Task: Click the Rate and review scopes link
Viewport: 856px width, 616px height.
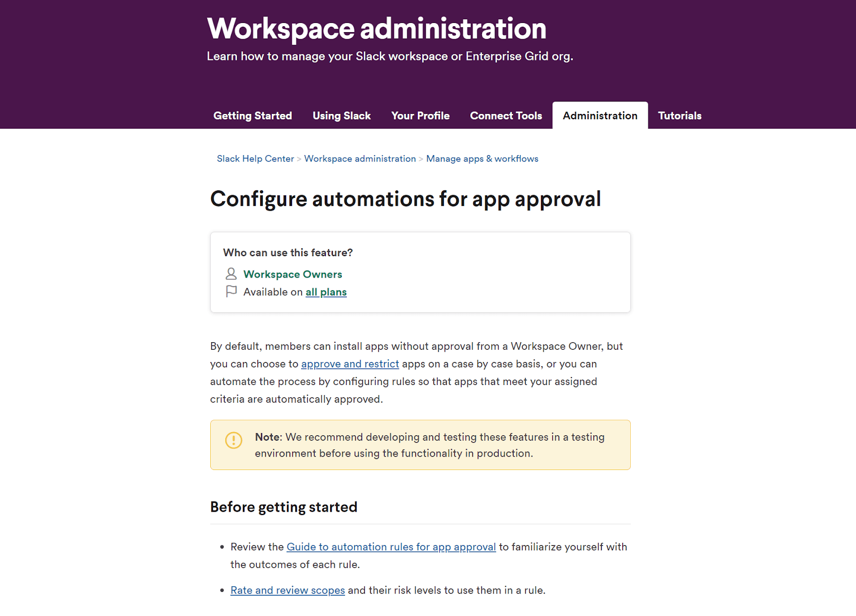Action: tap(287, 590)
